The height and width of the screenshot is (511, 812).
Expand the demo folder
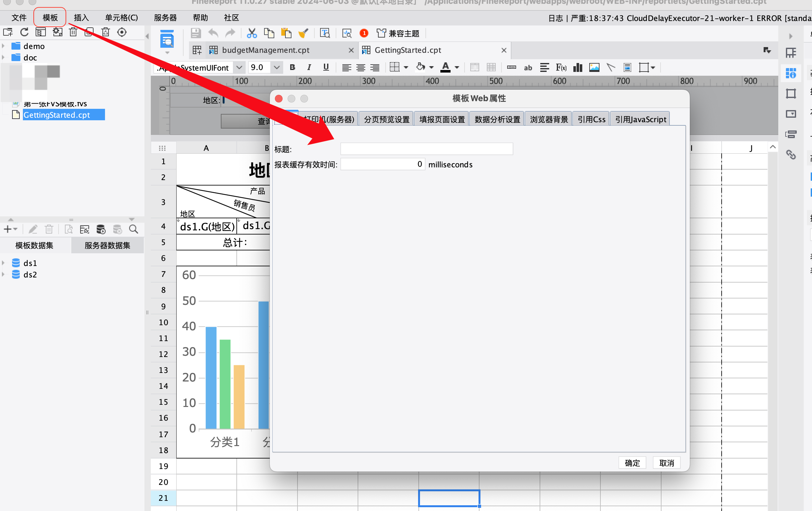[3, 46]
